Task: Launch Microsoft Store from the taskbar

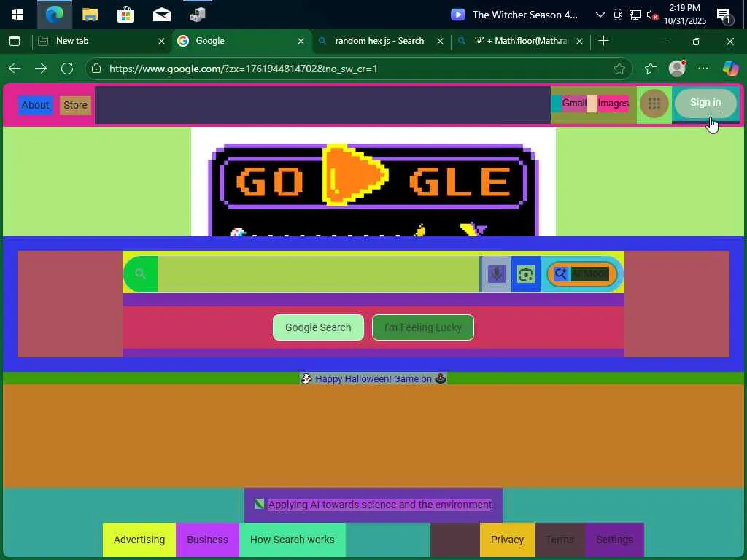Action: [125, 15]
